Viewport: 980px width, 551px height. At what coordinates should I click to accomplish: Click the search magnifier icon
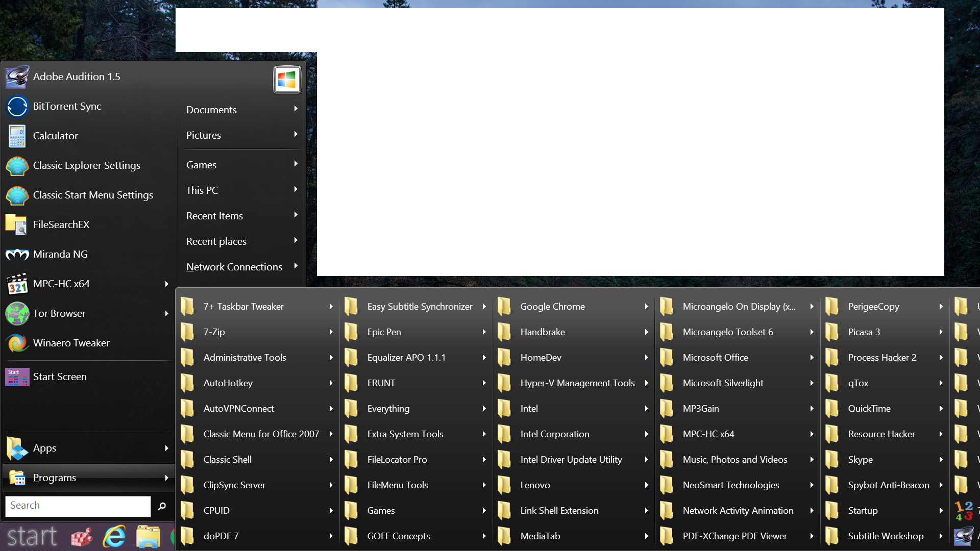tap(162, 506)
